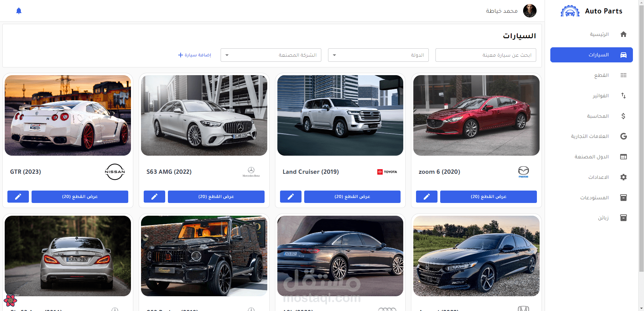
Task: Click the grid icon next to القطع
Action: coord(624,75)
